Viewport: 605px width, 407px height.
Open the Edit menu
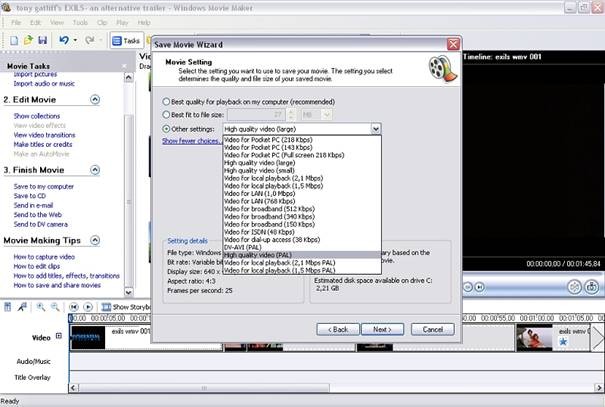click(35, 22)
